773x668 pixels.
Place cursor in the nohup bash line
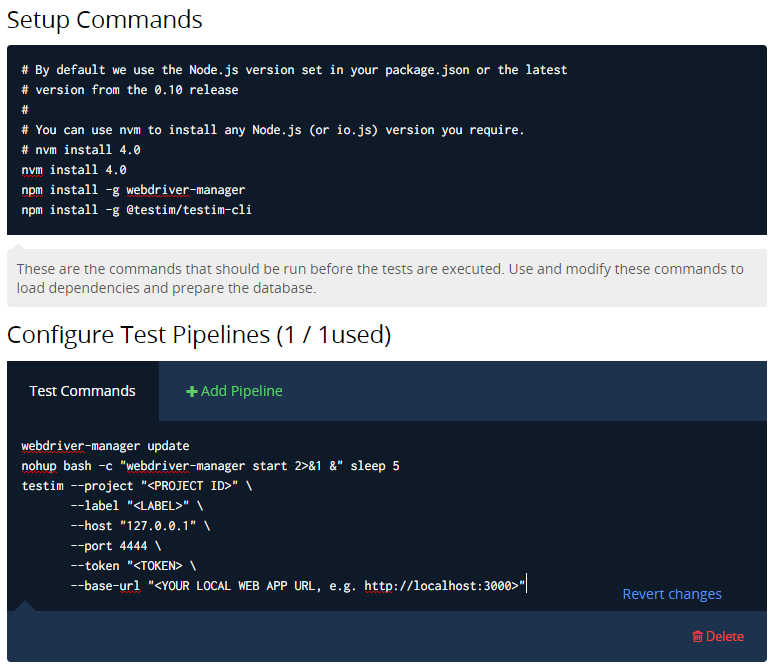pos(210,466)
